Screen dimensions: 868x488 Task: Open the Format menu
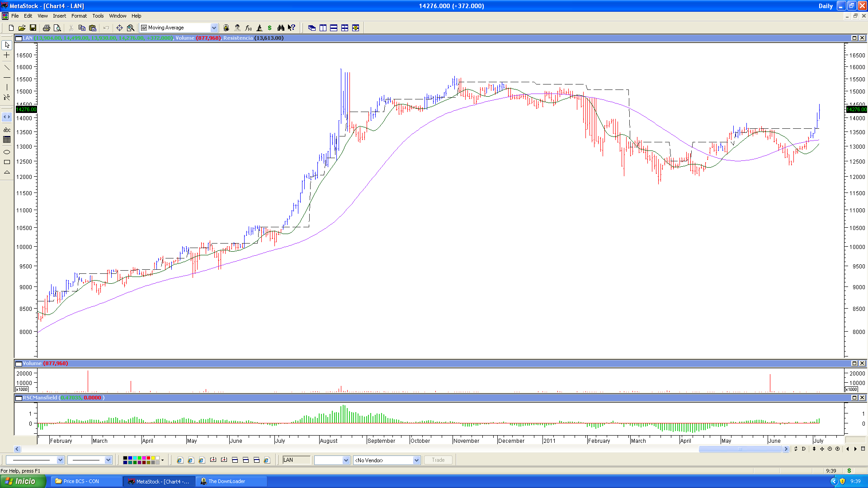coord(79,16)
